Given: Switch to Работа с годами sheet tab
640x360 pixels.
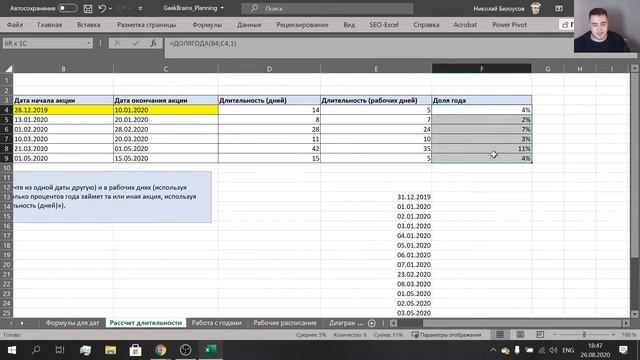Looking at the screenshot, I should click(217, 323).
